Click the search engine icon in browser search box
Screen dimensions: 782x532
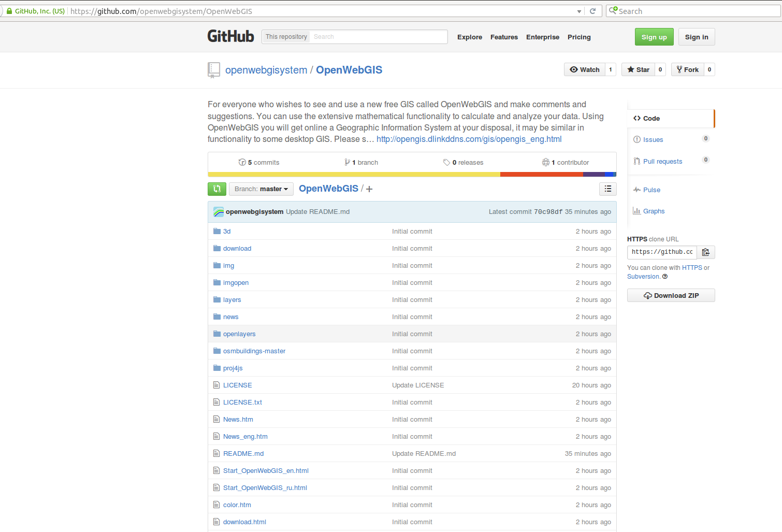(x=613, y=10)
